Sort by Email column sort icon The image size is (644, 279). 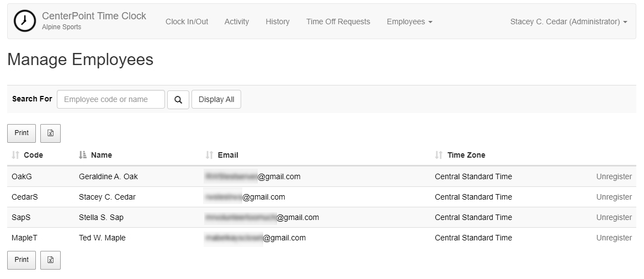pos(210,155)
